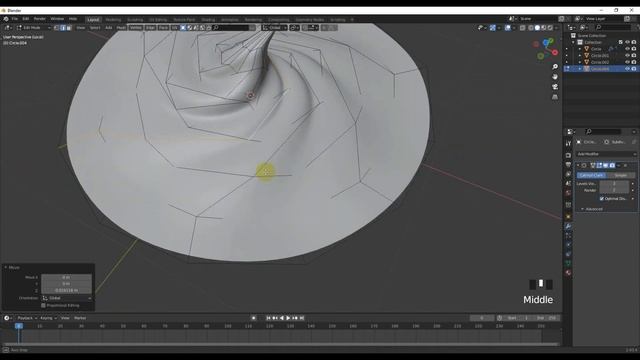Switch perspective/orthographic grid icon
The image size is (640, 360).
pos(555,97)
